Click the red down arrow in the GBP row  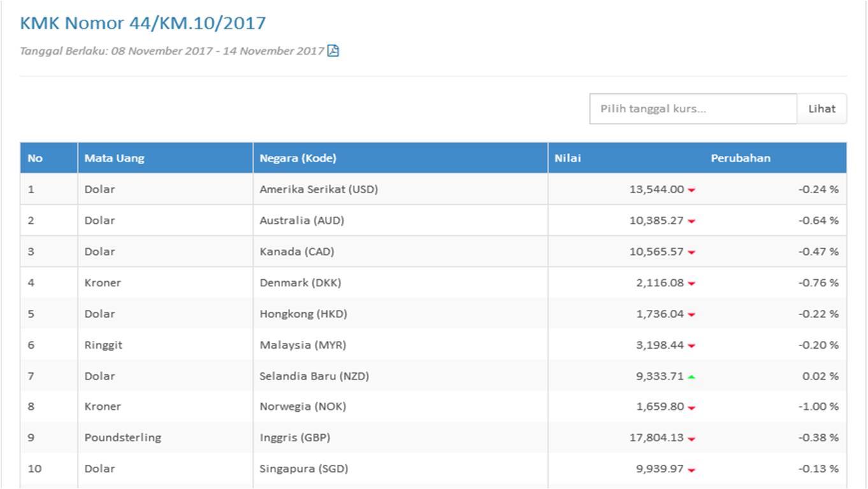[x=691, y=439]
